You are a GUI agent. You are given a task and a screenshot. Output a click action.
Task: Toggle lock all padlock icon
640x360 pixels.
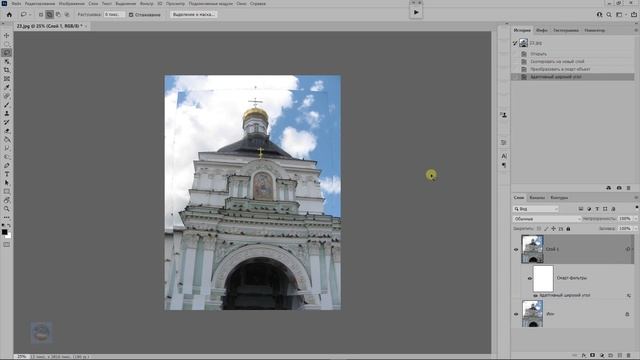[x=568, y=229]
